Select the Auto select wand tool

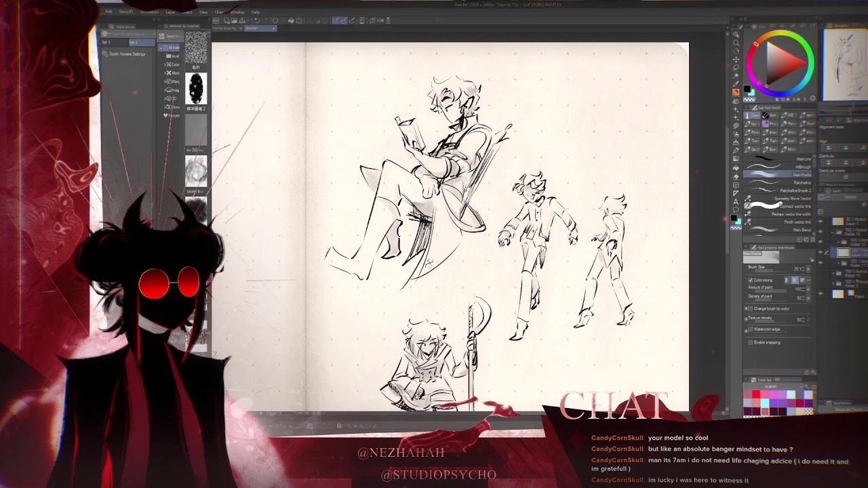pyautogui.click(x=736, y=75)
